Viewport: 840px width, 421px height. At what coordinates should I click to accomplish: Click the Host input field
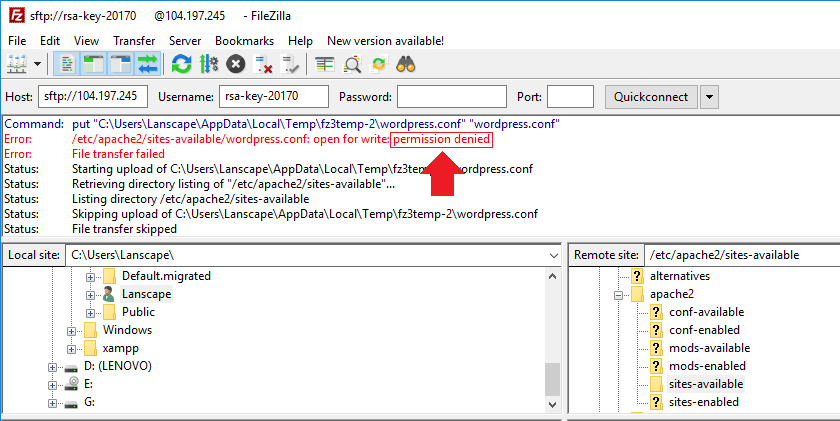pos(93,96)
